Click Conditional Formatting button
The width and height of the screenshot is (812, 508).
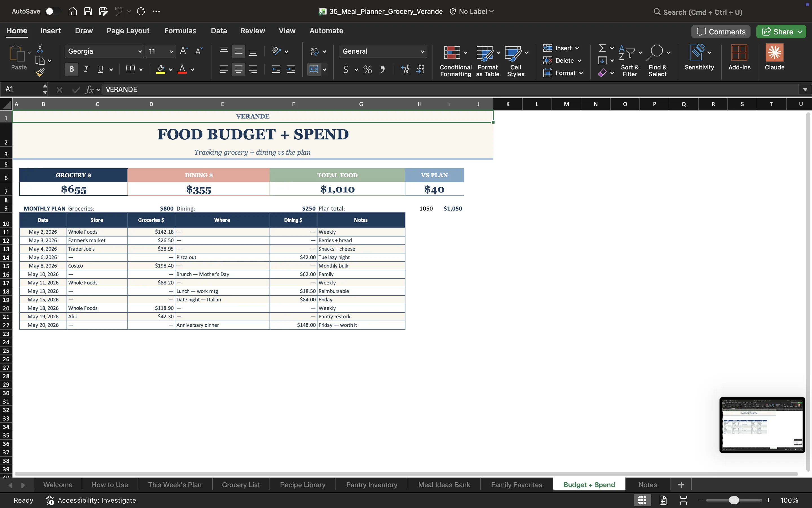point(455,61)
